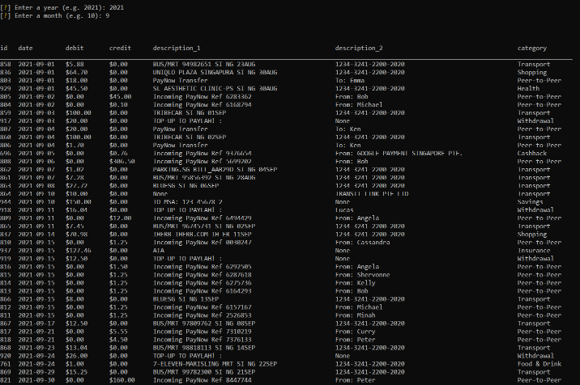Click the '$15.25' debit amount
This screenshot has height=385, width=580.
76,372
